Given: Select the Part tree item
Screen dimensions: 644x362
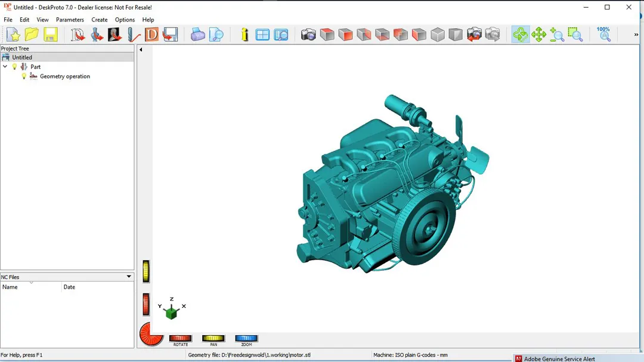Looking at the screenshot, I should click(35, 67).
